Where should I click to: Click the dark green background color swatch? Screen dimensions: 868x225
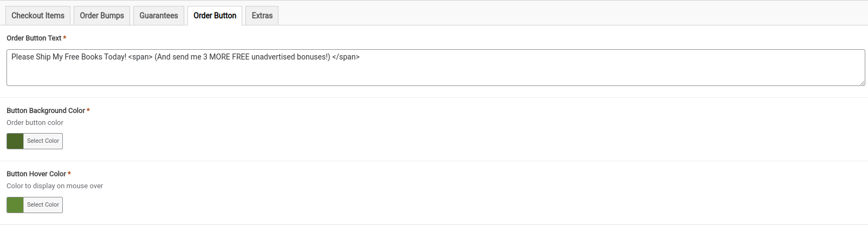(x=15, y=141)
